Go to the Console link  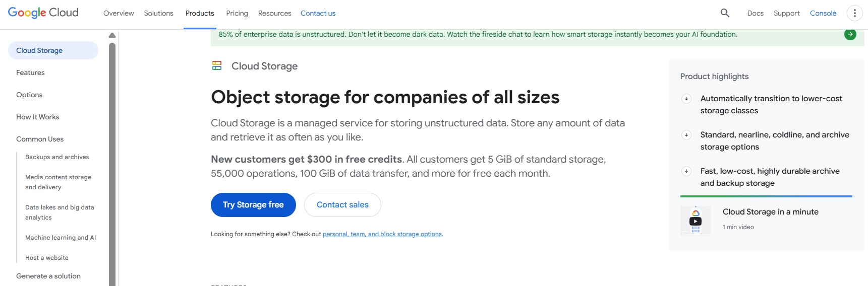click(x=823, y=13)
